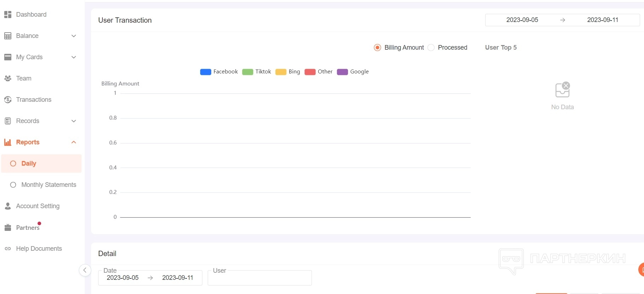This screenshot has height=294, width=644.
Task: Select the Billing Amount radio button
Action: pos(377,48)
